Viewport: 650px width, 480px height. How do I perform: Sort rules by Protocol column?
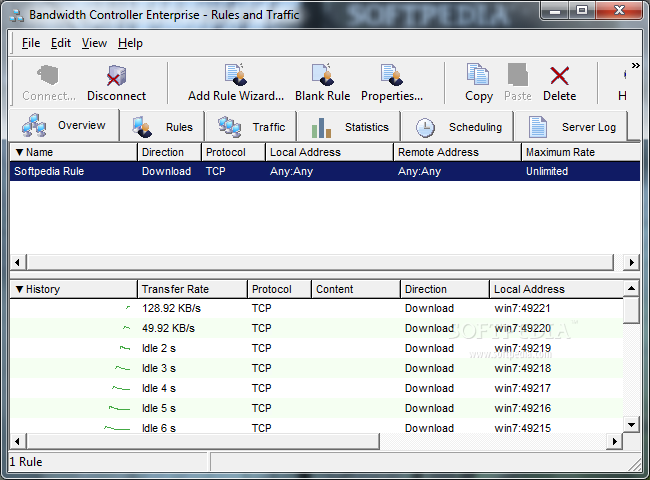click(x=233, y=152)
